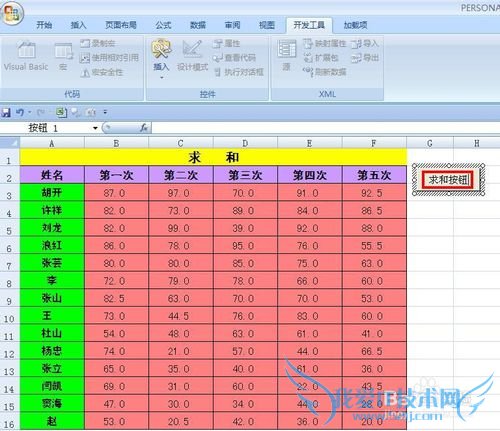Image resolution: width=500 pixels, height=431 pixels.
Task: Switch to the 数据 (Data) tab
Action: click(x=198, y=25)
